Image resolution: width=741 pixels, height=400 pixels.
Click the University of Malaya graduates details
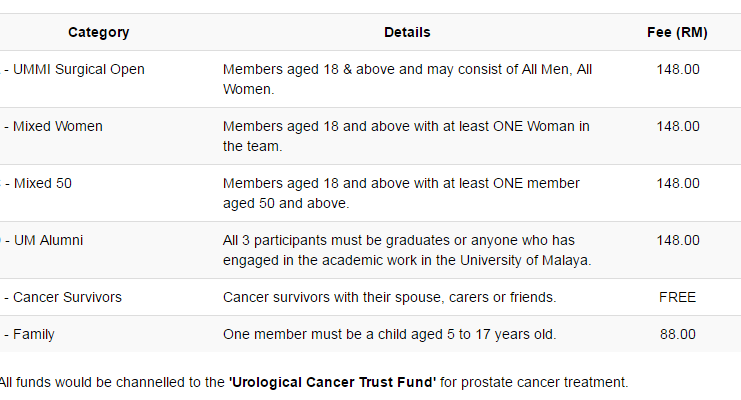[x=407, y=250]
